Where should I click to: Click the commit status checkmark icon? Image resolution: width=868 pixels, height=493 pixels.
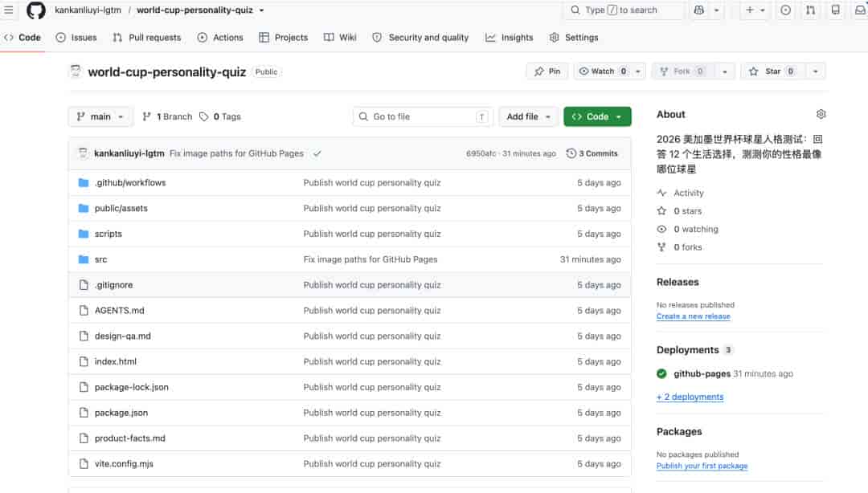click(x=317, y=154)
